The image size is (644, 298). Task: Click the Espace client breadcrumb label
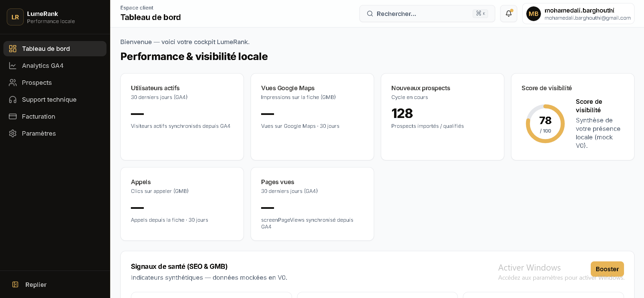click(x=137, y=8)
